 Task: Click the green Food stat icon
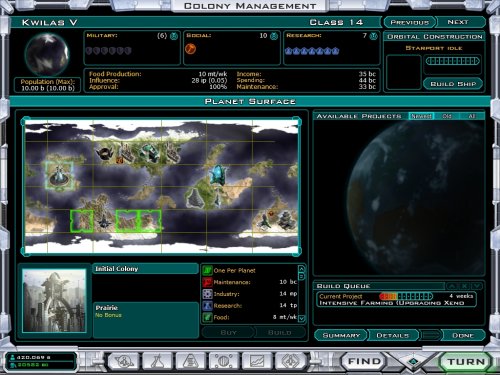click(207, 317)
